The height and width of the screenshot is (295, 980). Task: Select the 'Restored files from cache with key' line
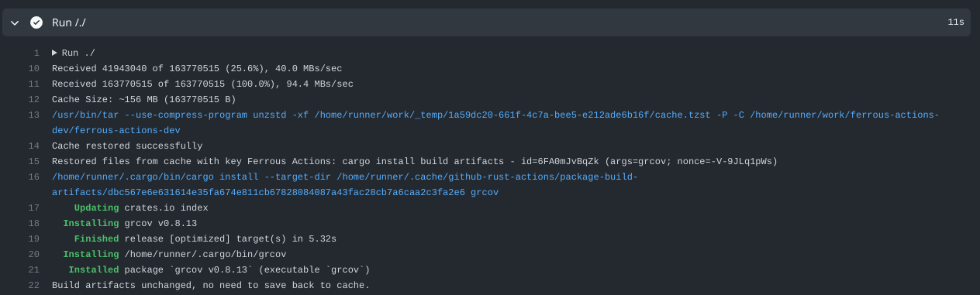415,161
